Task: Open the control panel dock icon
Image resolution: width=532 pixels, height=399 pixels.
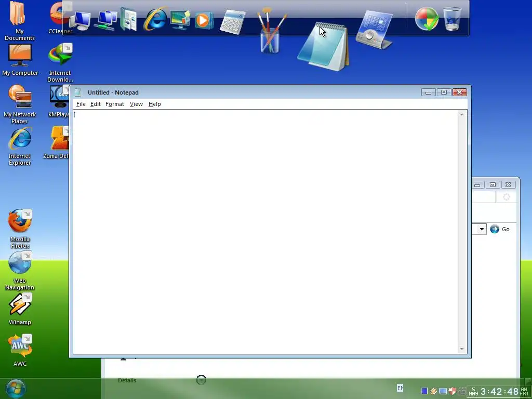Action: tap(375, 30)
